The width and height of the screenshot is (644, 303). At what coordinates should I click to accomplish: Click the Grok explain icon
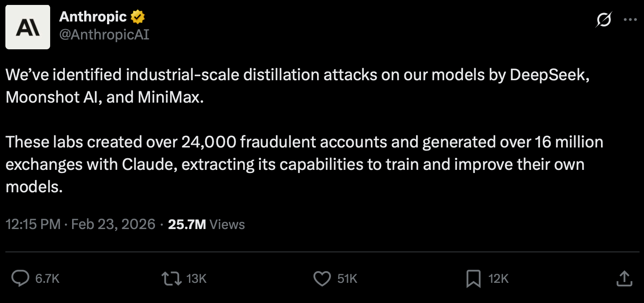(603, 20)
